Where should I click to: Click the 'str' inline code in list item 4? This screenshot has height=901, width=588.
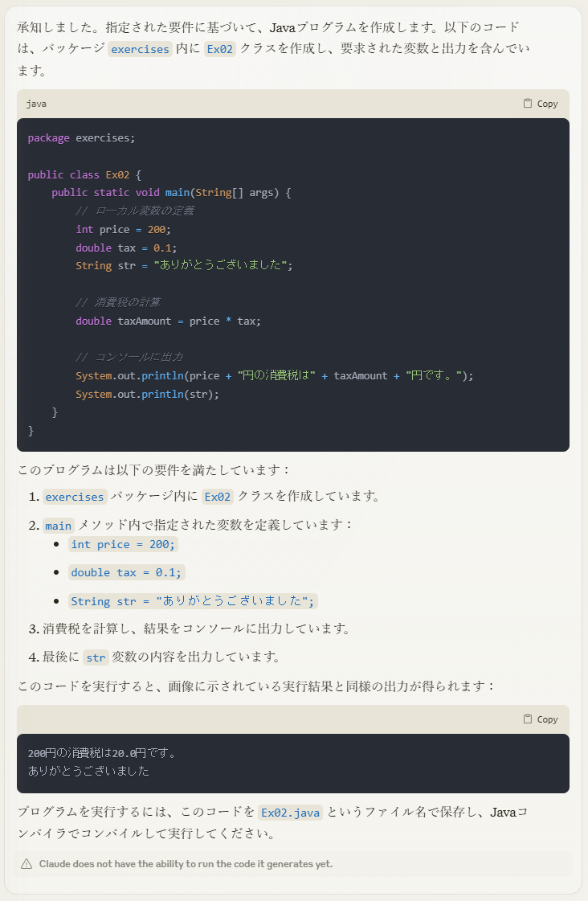tap(96, 657)
